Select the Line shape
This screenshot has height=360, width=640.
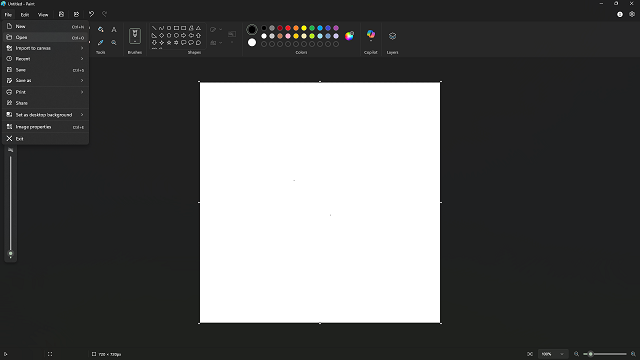(154, 28)
